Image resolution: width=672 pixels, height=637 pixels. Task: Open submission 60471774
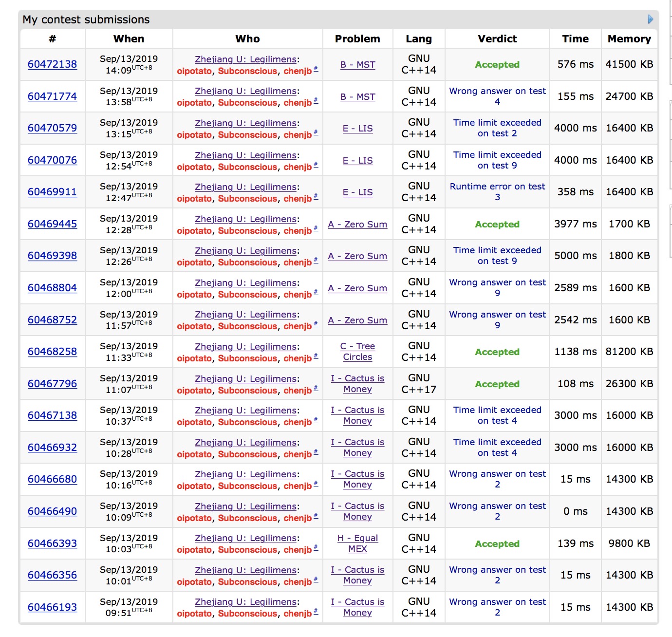[52, 96]
